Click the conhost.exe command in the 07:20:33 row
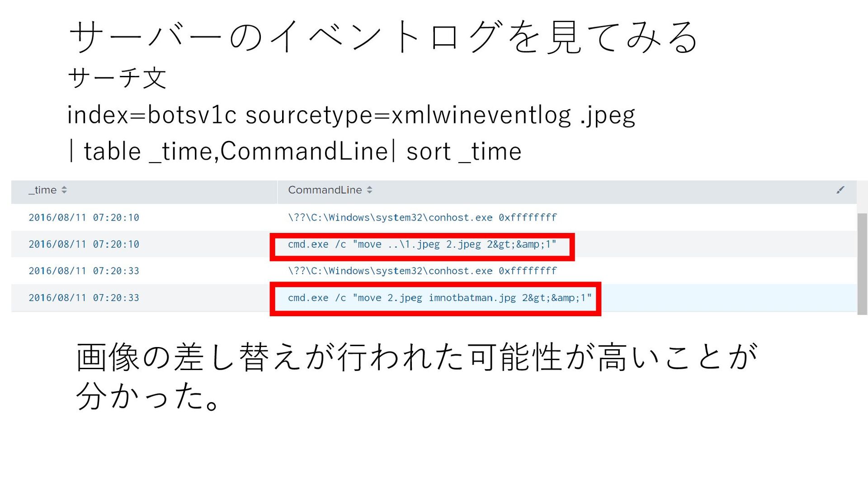Image resolution: width=868 pixels, height=488 pixels. [x=422, y=271]
